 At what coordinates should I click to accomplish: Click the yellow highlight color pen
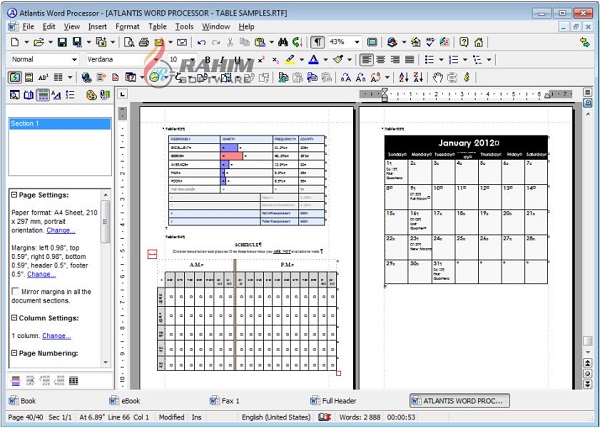pos(290,60)
